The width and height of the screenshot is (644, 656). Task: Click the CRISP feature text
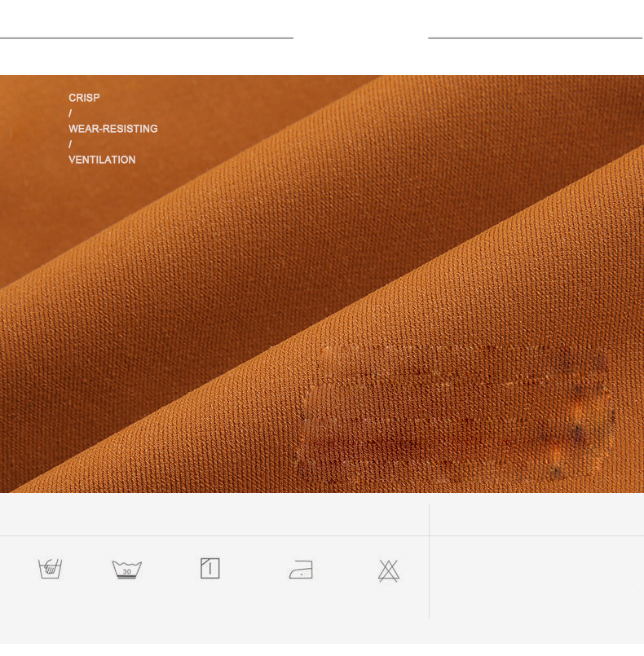[x=84, y=98]
